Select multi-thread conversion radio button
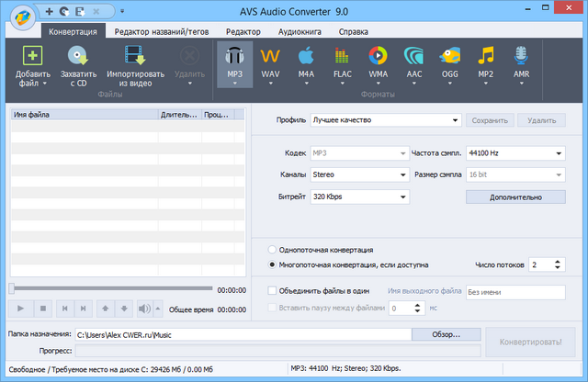The image size is (588, 382). 272,264
